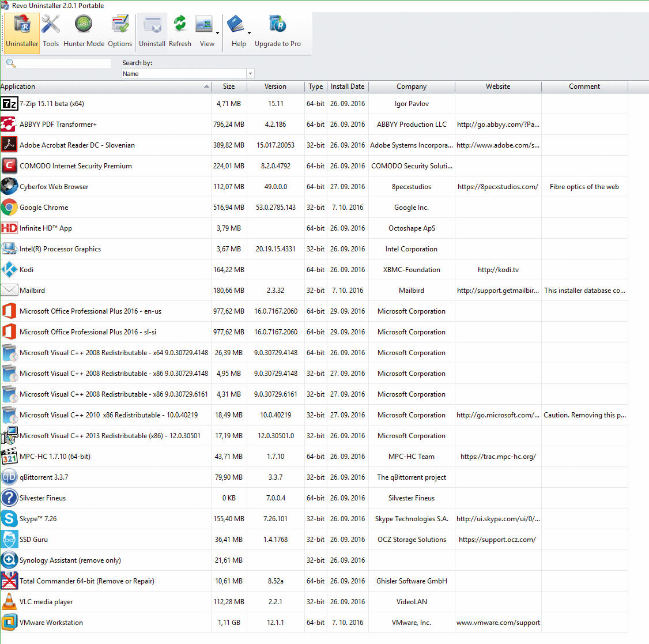This screenshot has width=649, height=644.
Task: Select the 7-Zip application icon
Action: pos(9,104)
